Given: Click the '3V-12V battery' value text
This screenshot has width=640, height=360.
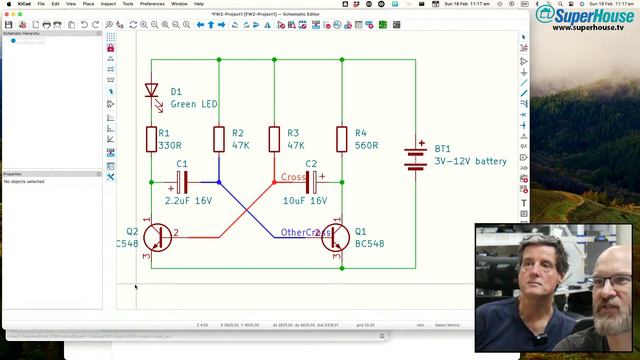Looking at the screenshot, I should 471,161.
